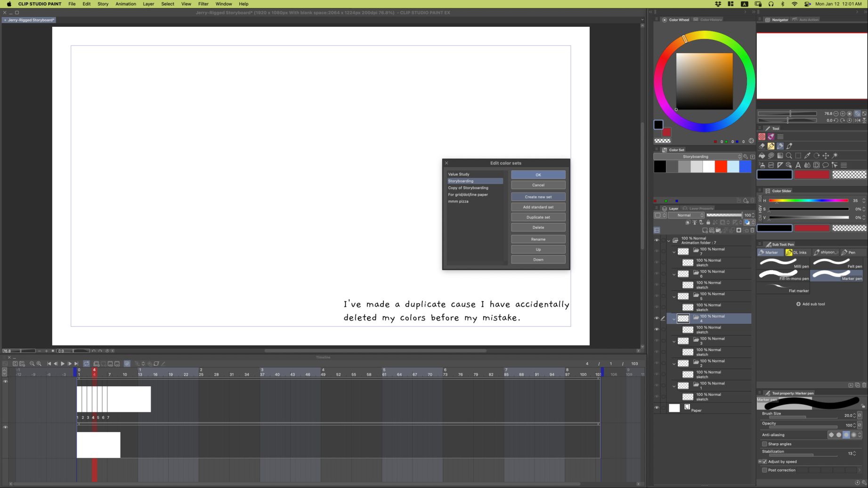This screenshot has height=488, width=868.
Task: Select the Text tool icon
Action: [x=798, y=165]
